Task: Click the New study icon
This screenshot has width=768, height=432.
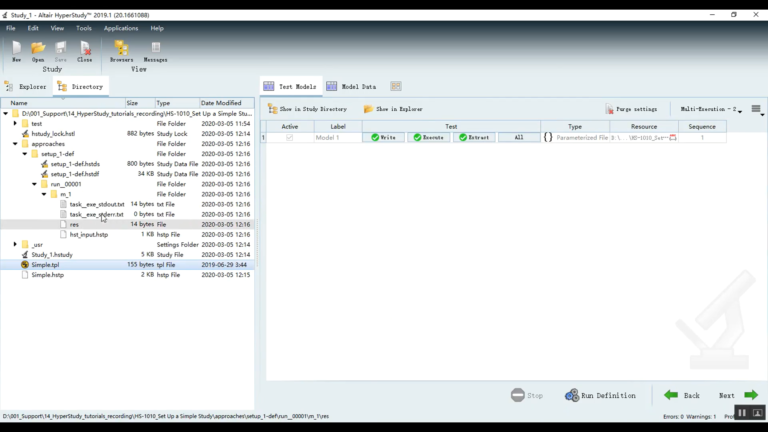Action: (x=17, y=51)
